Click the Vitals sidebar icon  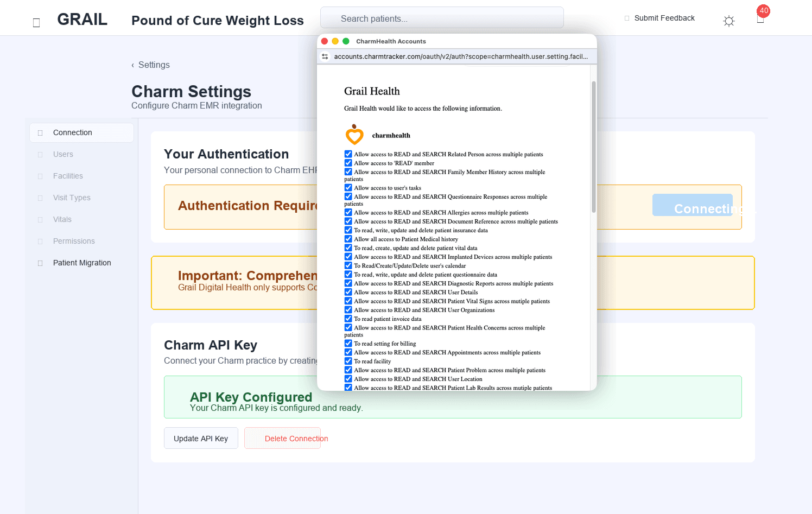[x=40, y=220]
